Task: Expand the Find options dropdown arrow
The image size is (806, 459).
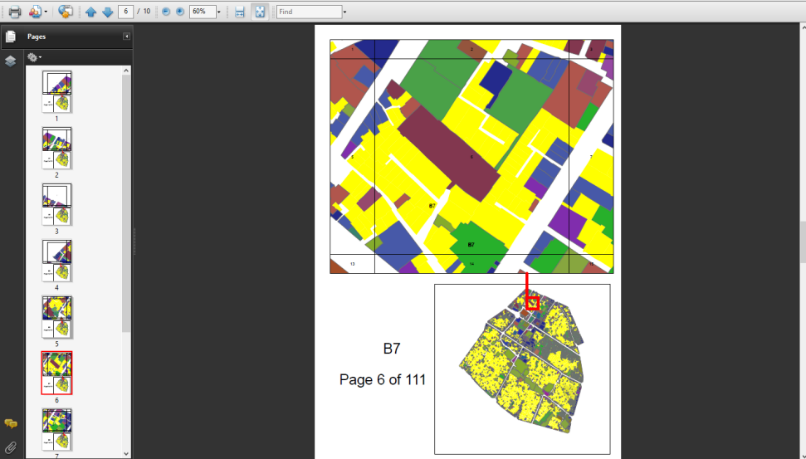Action: [x=345, y=12]
